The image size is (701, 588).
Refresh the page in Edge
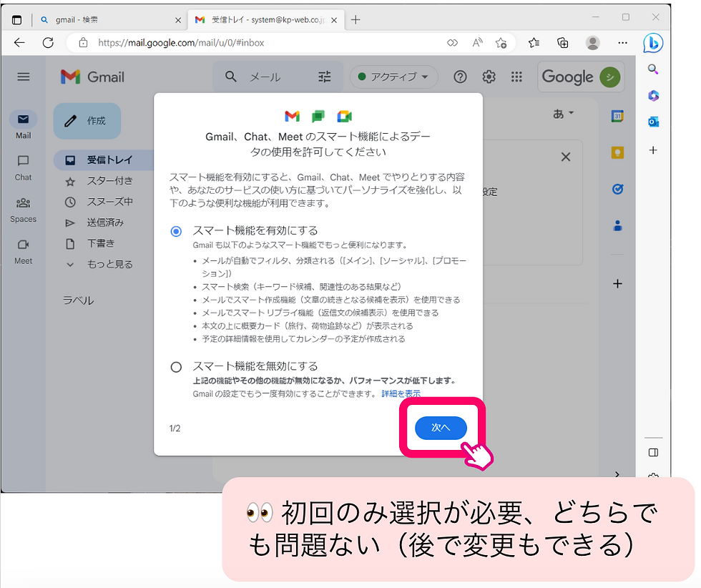(48, 43)
